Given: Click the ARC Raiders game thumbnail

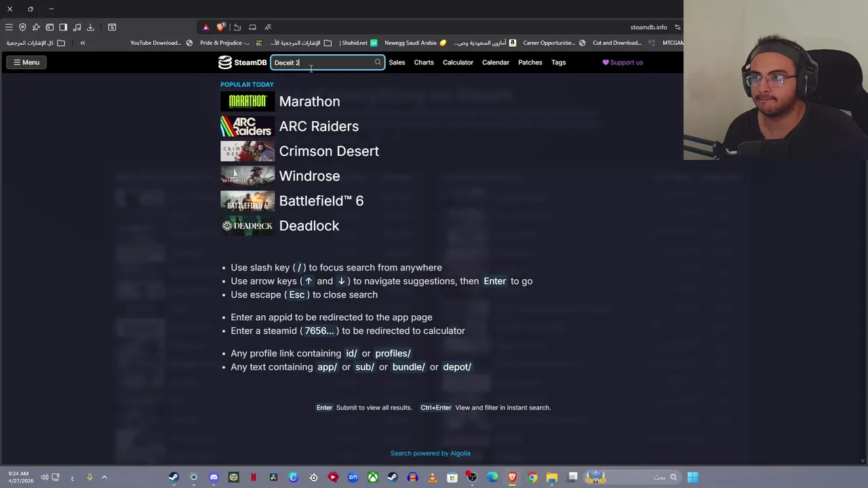Looking at the screenshot, I should pyautogui.click(x=248, y=126).
